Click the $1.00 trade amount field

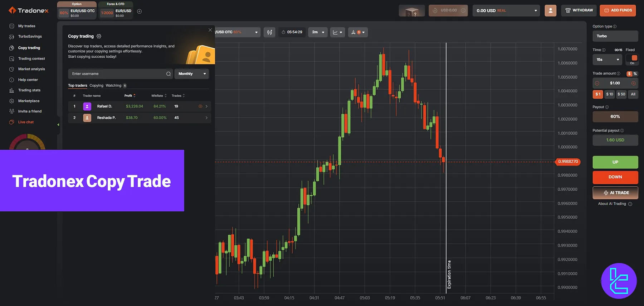pyautogui.click(x=615, y=83)
